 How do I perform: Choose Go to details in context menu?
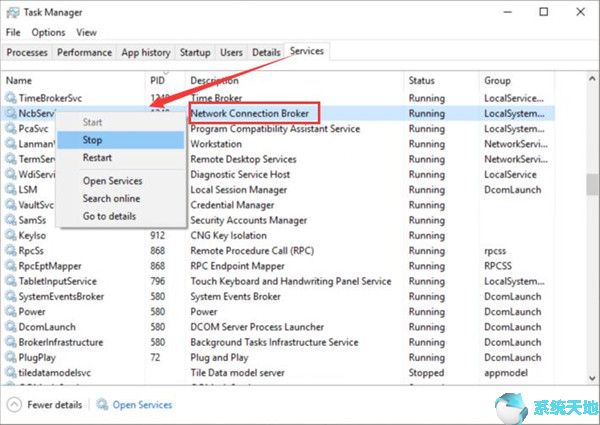[111, 216]
